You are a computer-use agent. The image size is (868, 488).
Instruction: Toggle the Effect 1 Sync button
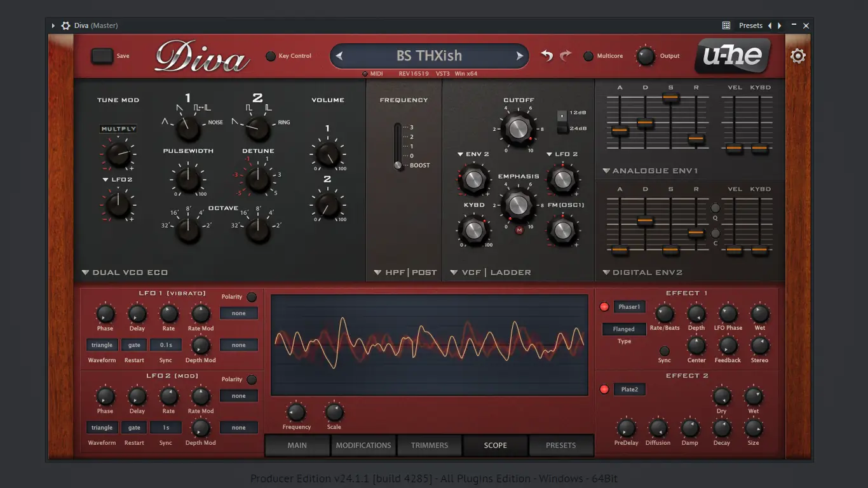point(665,351)
